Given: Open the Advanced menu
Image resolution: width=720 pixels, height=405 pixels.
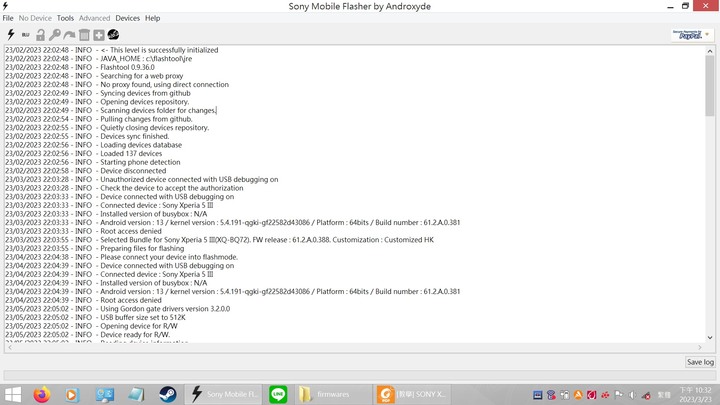Looking at the screenshot, I should 94,18.
